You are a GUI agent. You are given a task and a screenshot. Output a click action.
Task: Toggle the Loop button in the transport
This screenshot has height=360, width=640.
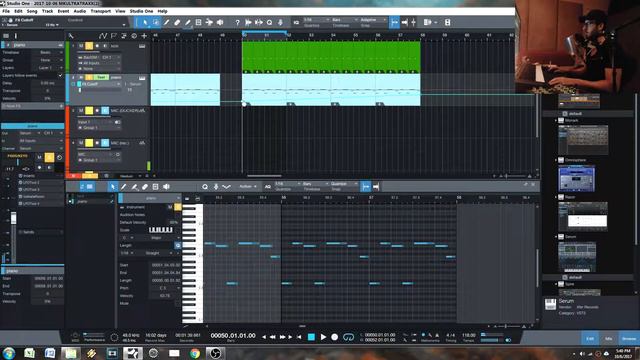pos(348,337)
